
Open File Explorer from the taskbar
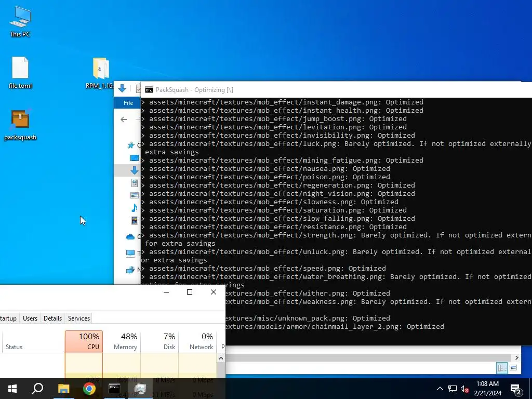(x=63, y=389)
